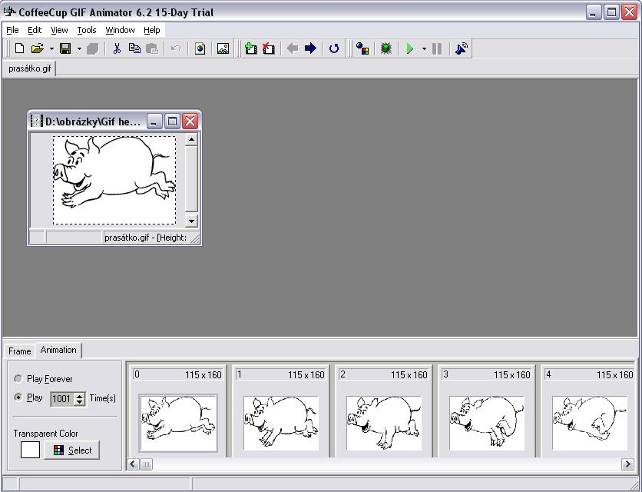The image size is (642, 492).
Task: Click the circular rotate arrow icon
Action: (x=334, y=49)
